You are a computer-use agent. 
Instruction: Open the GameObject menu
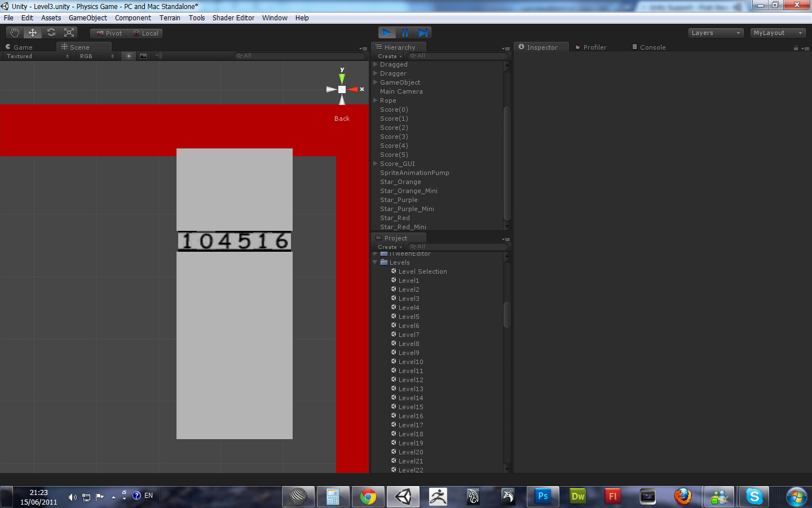pos(87,17)
